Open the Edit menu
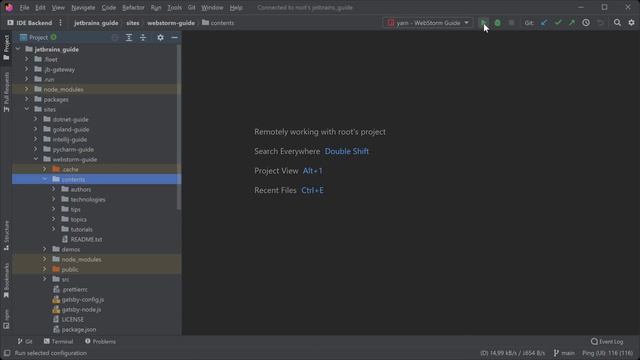This screenshot has width=640, height=360. click(x=40, y=7)
